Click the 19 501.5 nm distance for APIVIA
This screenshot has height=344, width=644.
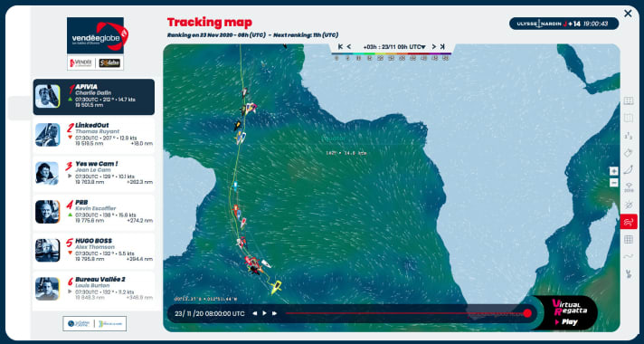tap(90, 106)
